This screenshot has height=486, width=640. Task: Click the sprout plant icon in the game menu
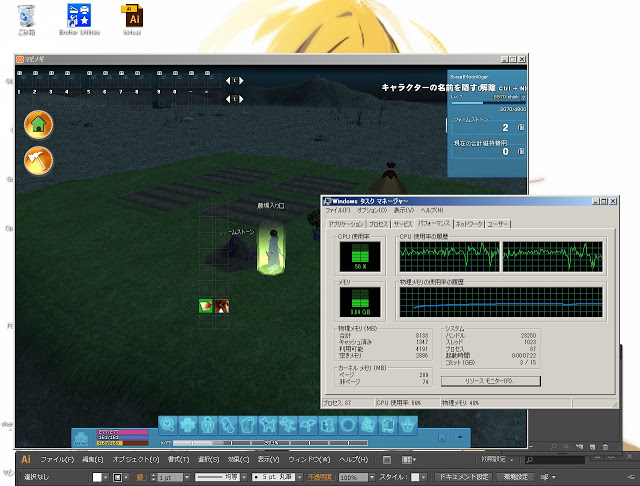[308, 425]
